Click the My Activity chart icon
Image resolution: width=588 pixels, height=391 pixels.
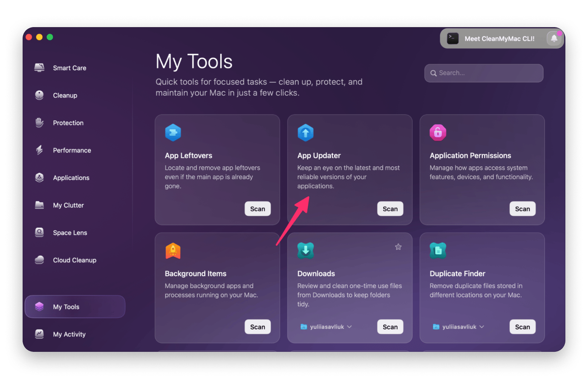tap(40, 334)
